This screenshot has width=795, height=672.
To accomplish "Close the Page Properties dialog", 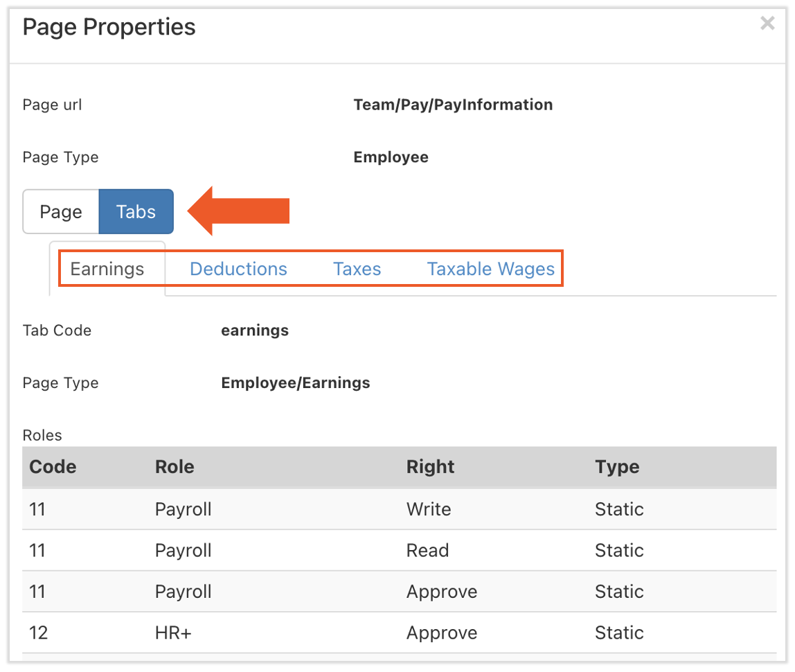I will pos(767,24).
